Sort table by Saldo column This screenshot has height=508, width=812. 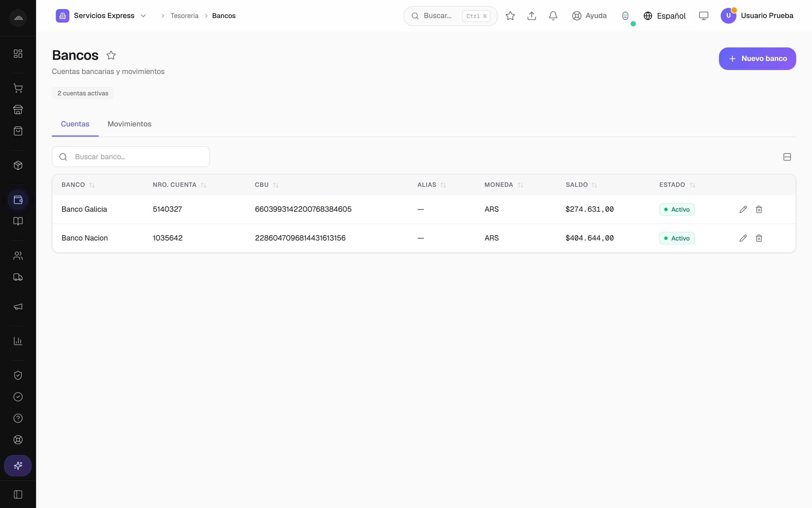pyautogui.click(x=581, y=185)
